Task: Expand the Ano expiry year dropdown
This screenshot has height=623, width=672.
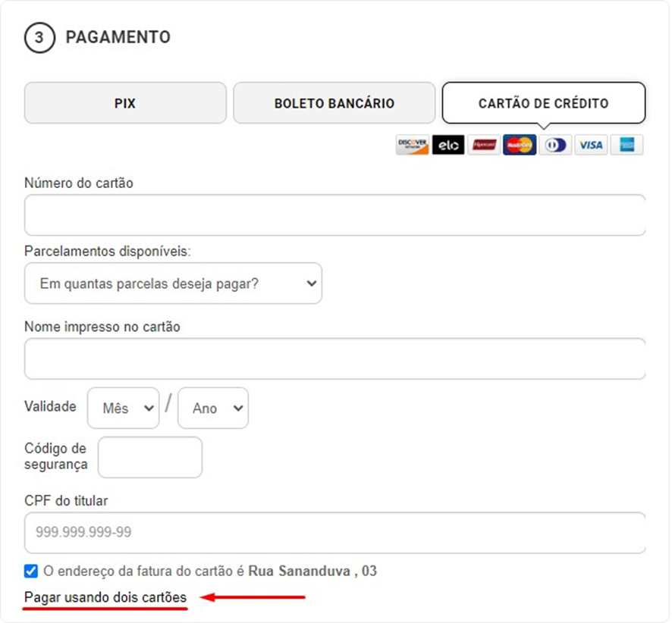Action: click(213, 409)
